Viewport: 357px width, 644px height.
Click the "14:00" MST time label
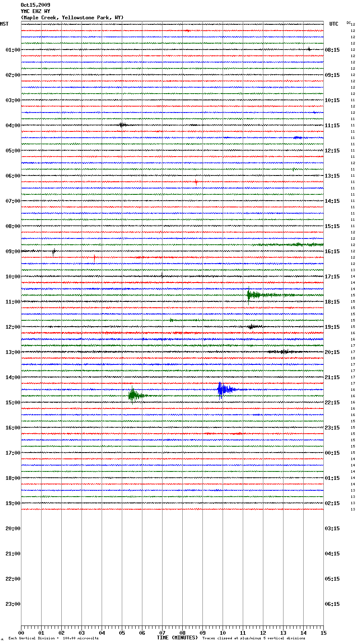(x=13, y=377)
